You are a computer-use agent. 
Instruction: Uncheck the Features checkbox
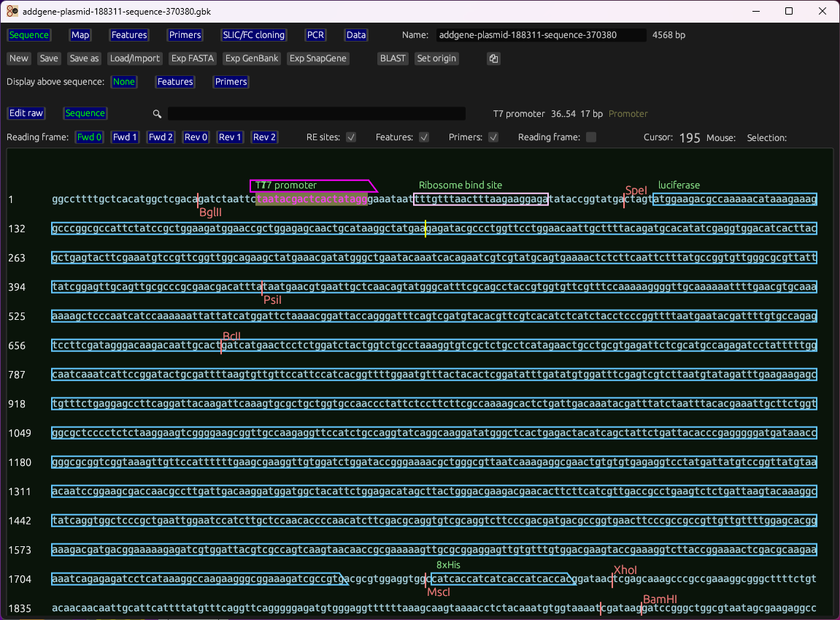(424, 137)
